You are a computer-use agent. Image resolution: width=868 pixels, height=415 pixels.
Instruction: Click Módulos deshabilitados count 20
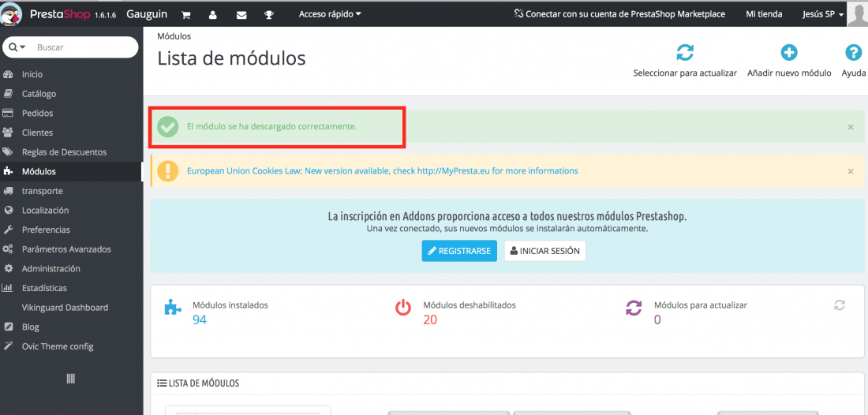(430, 320)
